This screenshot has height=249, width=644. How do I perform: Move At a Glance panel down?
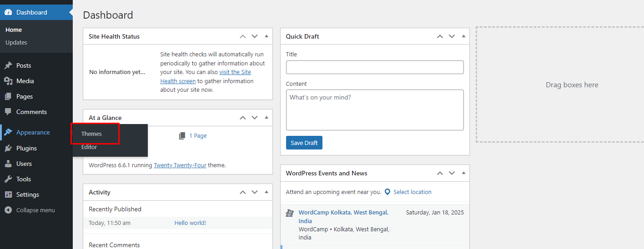pos(255,118)
